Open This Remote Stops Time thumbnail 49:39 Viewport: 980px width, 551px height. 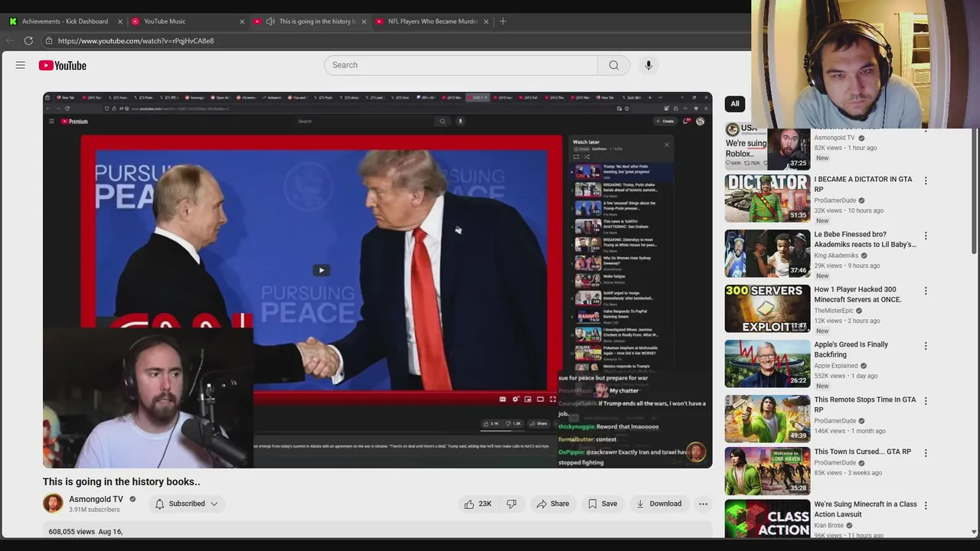point(767,419)
